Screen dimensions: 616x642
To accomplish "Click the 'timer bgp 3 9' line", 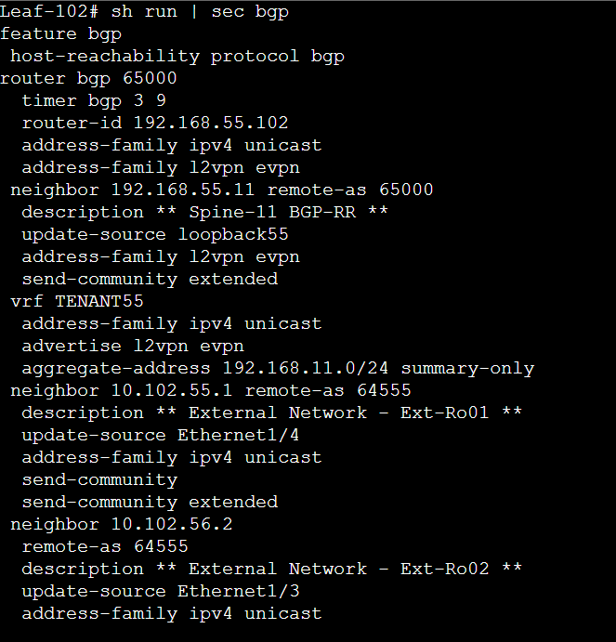I will (94, 101).
